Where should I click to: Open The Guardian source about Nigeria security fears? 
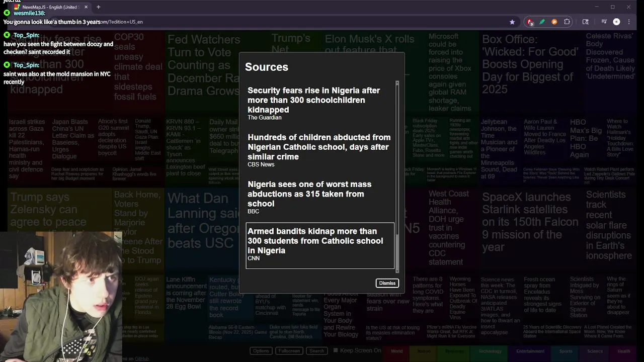(x=320, y=105)
